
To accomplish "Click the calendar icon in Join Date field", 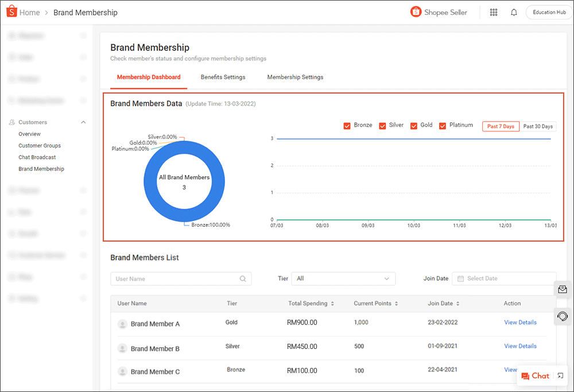I will click(460, 278).
